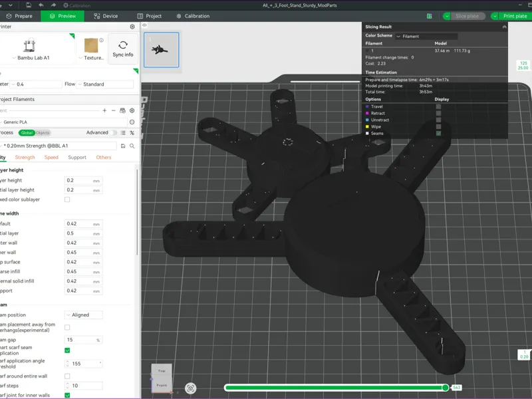The height and width of the screenshot is (399, 532).
Task: Open the Strength settings tab
Action: (x=25, y=158)
